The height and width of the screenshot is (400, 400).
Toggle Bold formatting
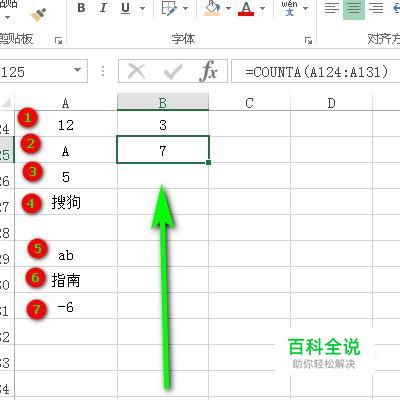pyautogui.click(x=81, y=8)
